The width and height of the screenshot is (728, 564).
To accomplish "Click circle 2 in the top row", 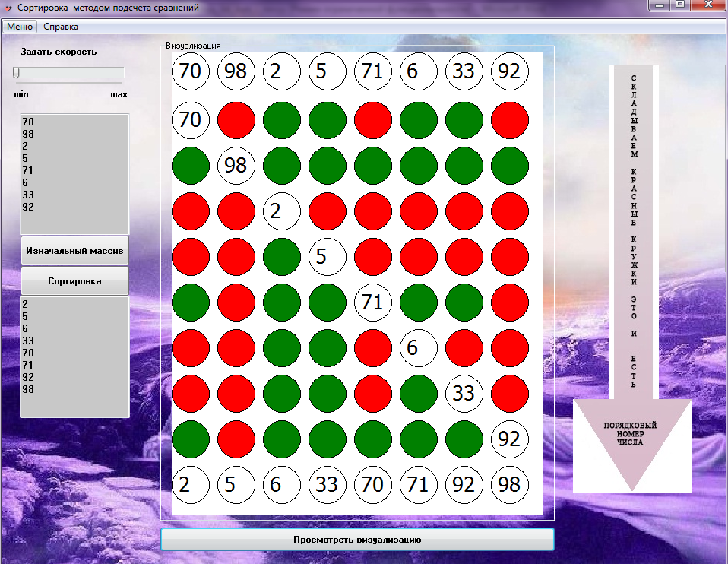I will coord(281,71).
